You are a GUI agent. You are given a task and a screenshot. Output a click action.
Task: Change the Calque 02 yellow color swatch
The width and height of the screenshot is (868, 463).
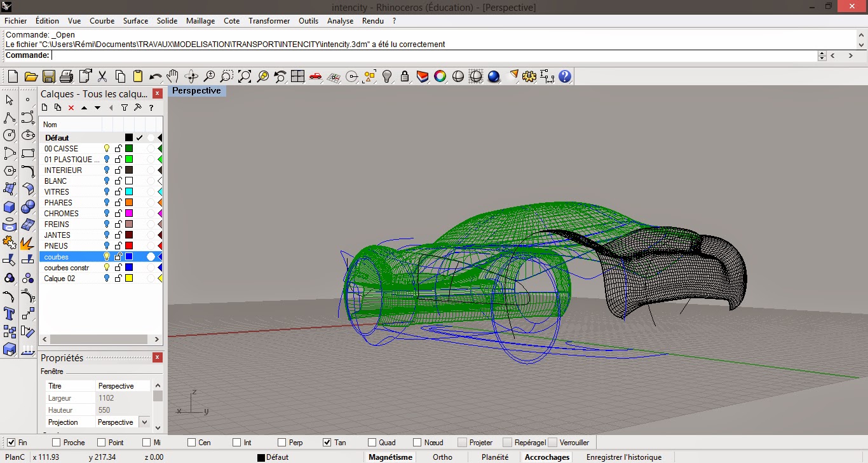coord(129,279)
